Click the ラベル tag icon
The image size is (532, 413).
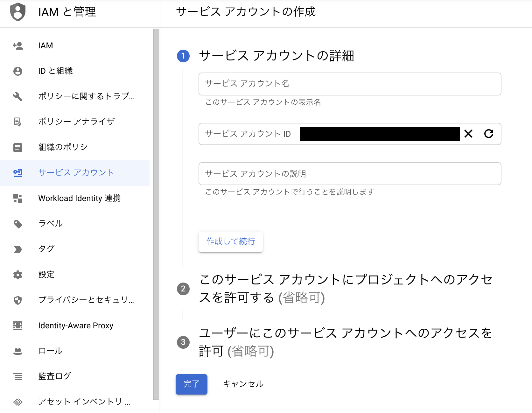coord(18,224)
